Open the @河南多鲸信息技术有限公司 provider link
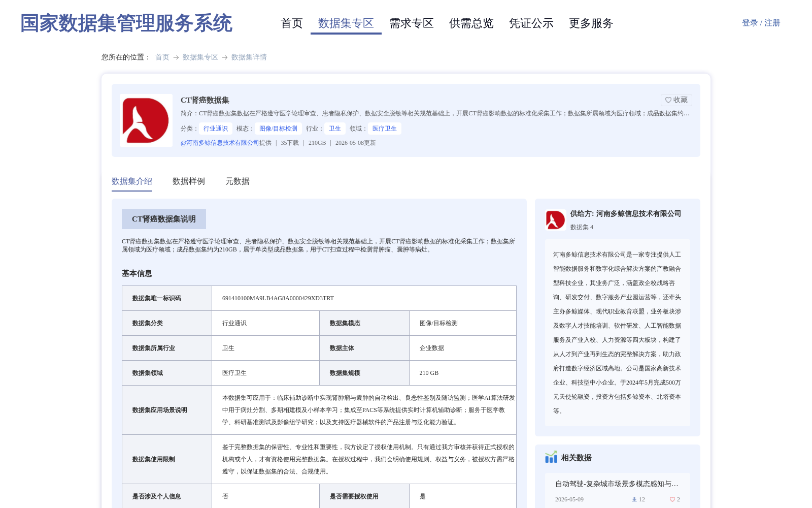 click(x=220, y=143)
